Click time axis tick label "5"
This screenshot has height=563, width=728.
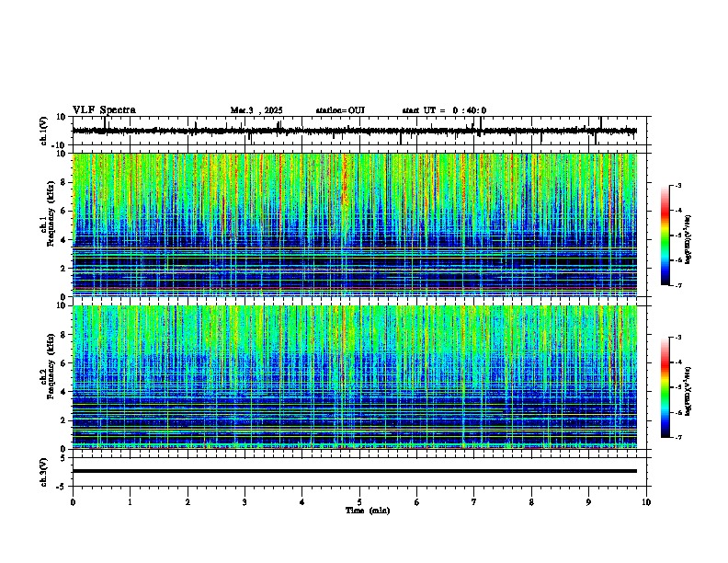click(x=359, y=502)
